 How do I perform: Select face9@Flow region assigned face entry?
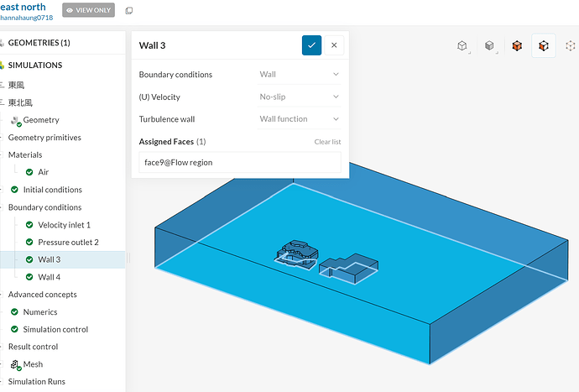click(240, 162)
